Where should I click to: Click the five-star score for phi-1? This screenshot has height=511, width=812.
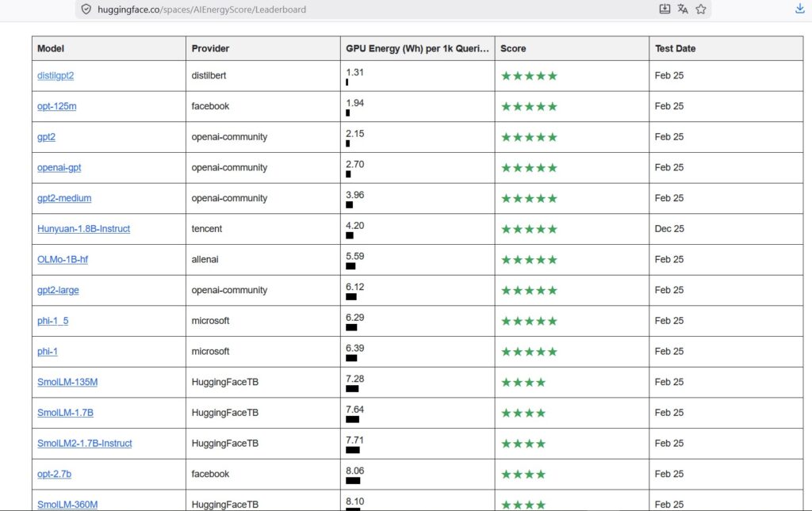pyautogui.click(x=529, y=352)
